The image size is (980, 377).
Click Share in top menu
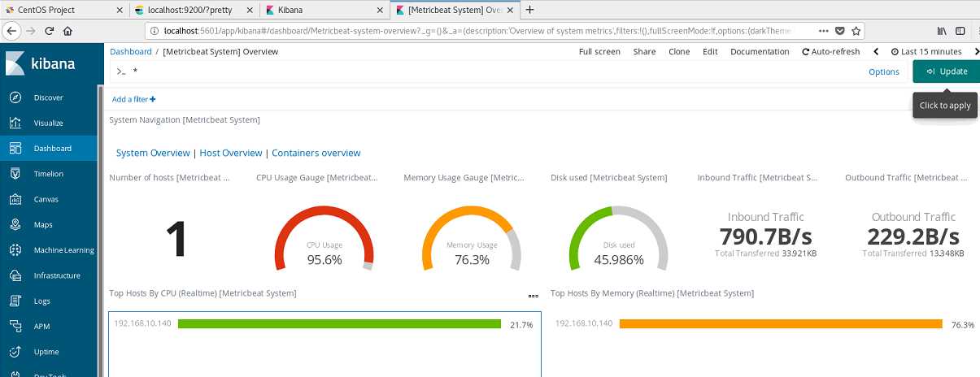pyautogui.click(x=644, y=51)
